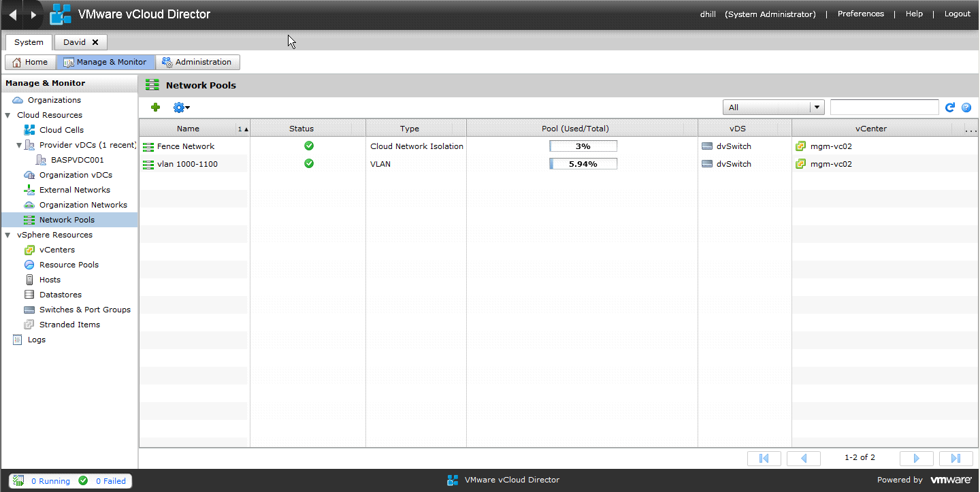Screen dimensions: 980x492
Task: Switch to the David tab
Action: tap(74, 42)
